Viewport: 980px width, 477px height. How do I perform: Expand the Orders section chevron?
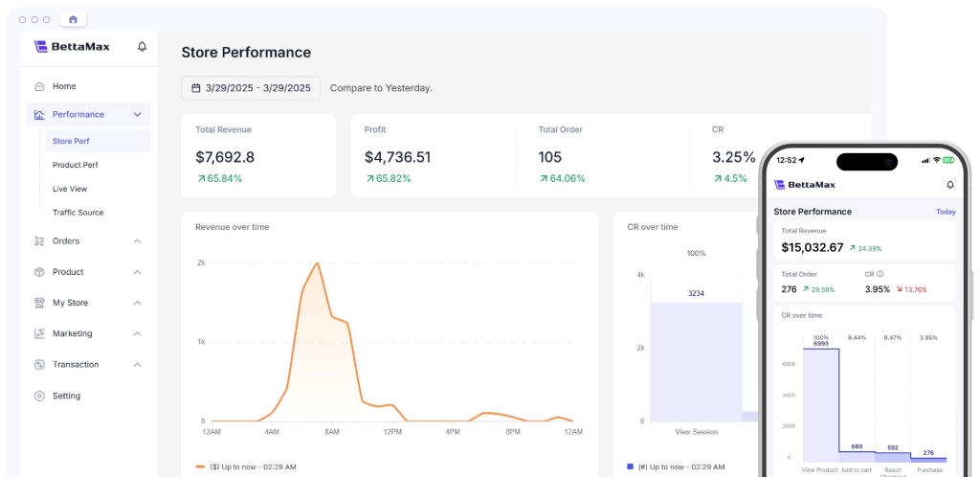137,241
